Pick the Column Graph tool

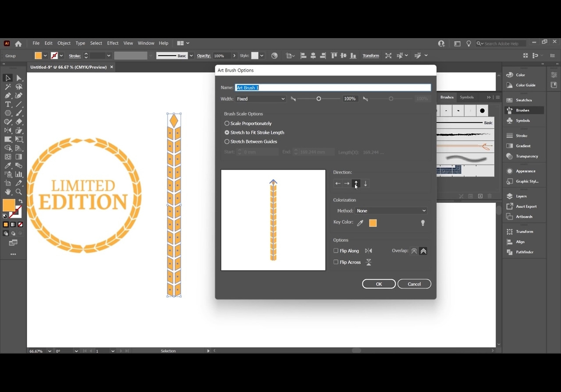[x=19, y=174]
